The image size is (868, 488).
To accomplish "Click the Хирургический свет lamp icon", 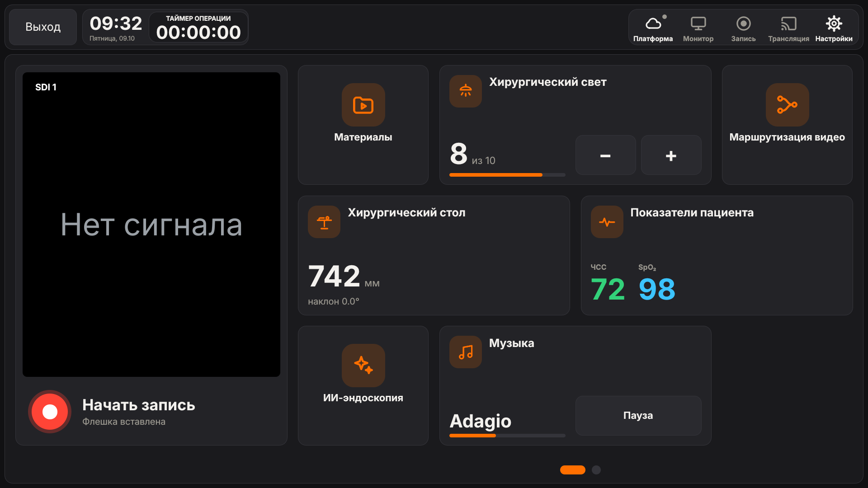I will (x=466, y=91).
